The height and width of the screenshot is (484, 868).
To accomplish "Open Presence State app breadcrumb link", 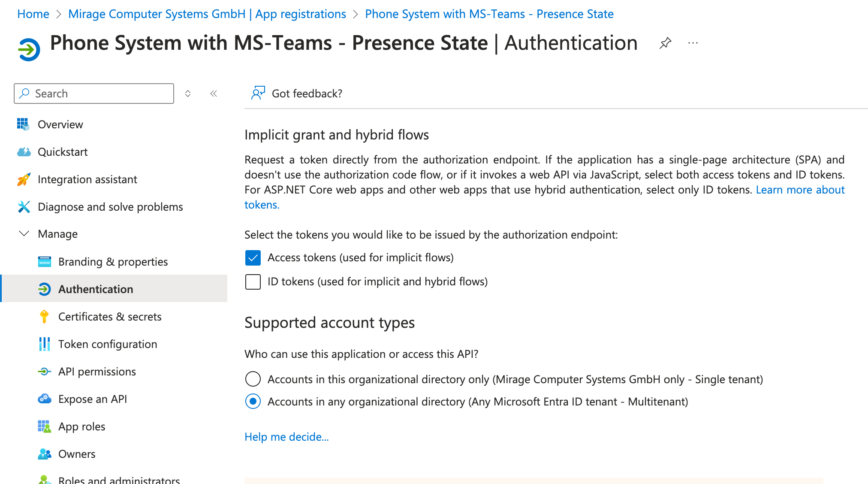I will coord(489,14).
